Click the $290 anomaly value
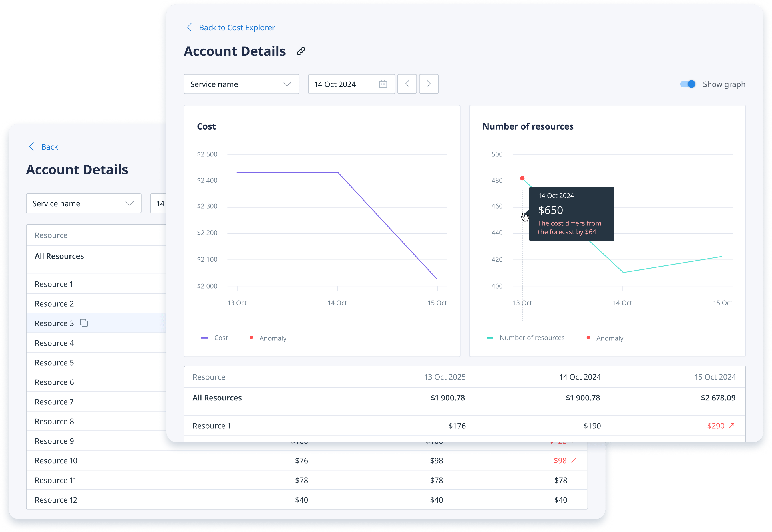Viewport: 772px width, 532px height. click(x=716, y=426)
